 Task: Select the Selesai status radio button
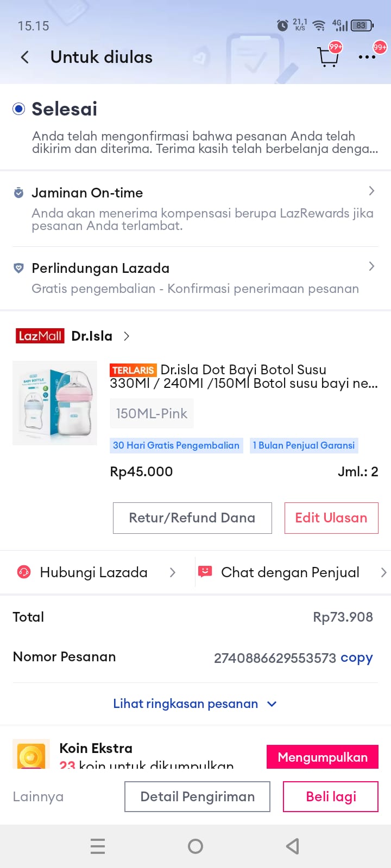(19, 109)
